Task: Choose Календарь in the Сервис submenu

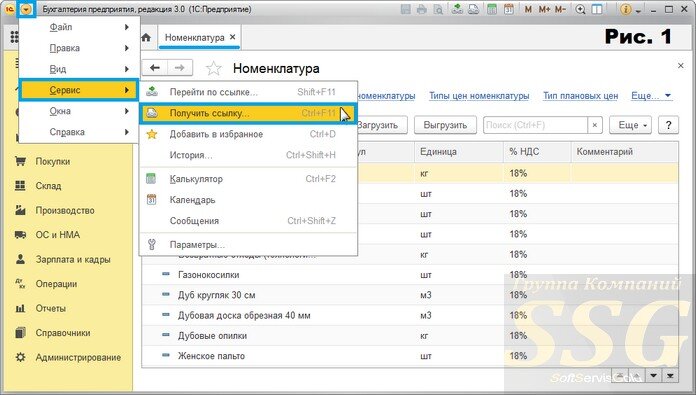Action: pos(248,200)
